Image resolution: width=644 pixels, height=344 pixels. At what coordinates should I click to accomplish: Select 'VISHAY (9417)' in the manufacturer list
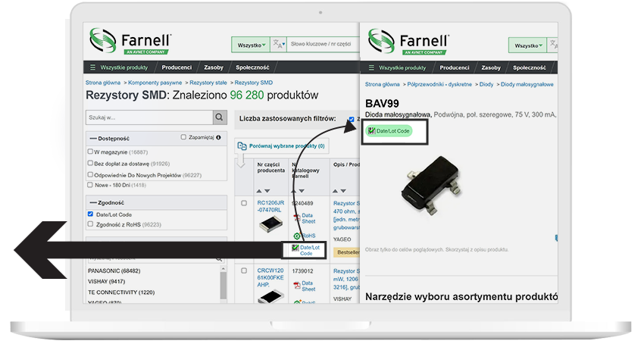pyautogui.click(x=106, y=282)
